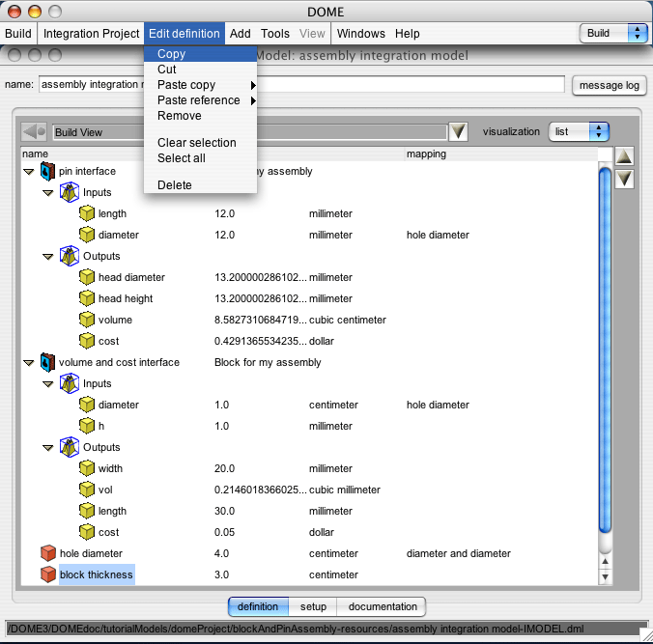Open the Help menu
653x644 pixels.
pyautogui.click(x=408, y=33)
